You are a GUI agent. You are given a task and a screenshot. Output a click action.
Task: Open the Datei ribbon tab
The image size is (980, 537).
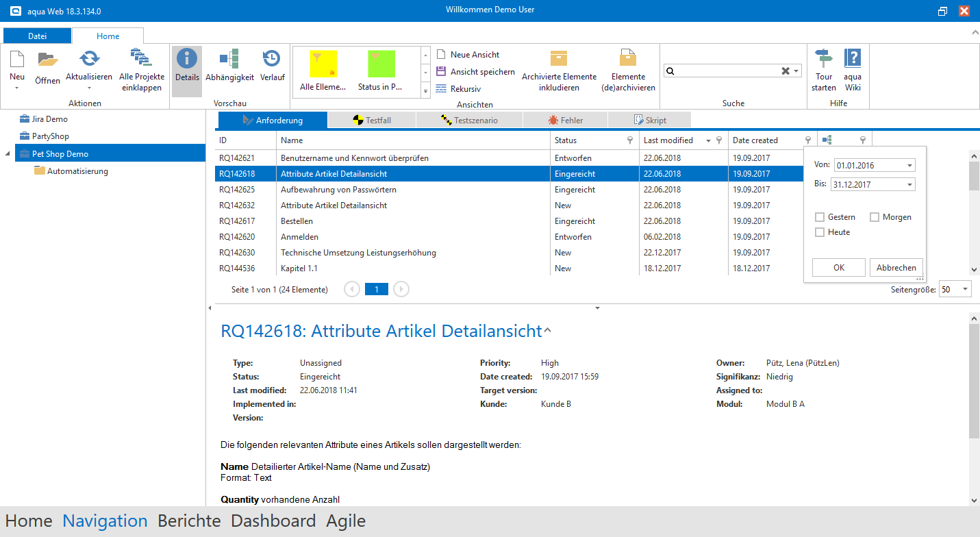(38, 36)
